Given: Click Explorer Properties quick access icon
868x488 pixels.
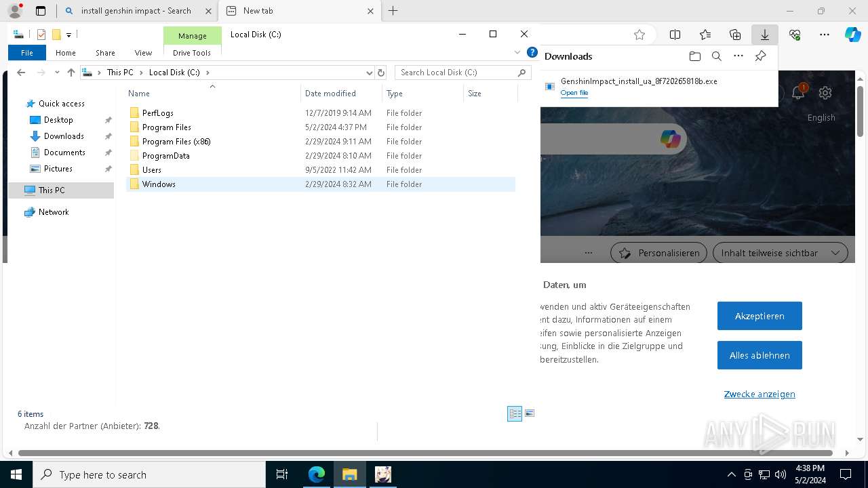Looking at the screenshot, I should (41, 35).
